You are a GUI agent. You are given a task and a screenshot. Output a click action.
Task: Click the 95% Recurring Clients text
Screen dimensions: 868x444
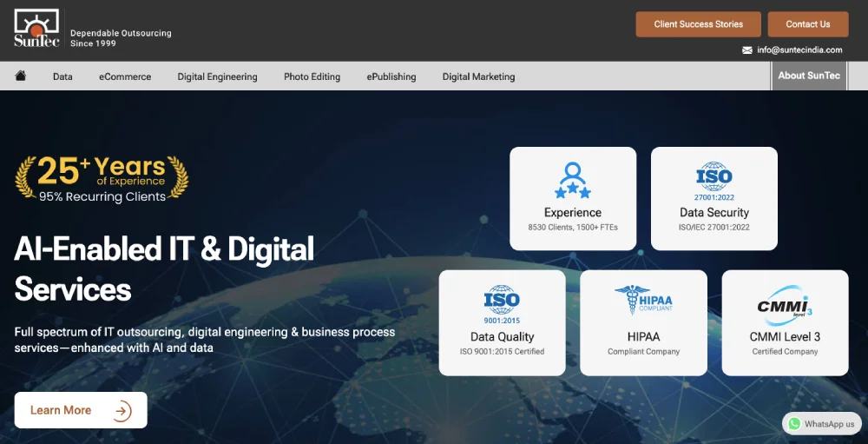tap(102, 196)
